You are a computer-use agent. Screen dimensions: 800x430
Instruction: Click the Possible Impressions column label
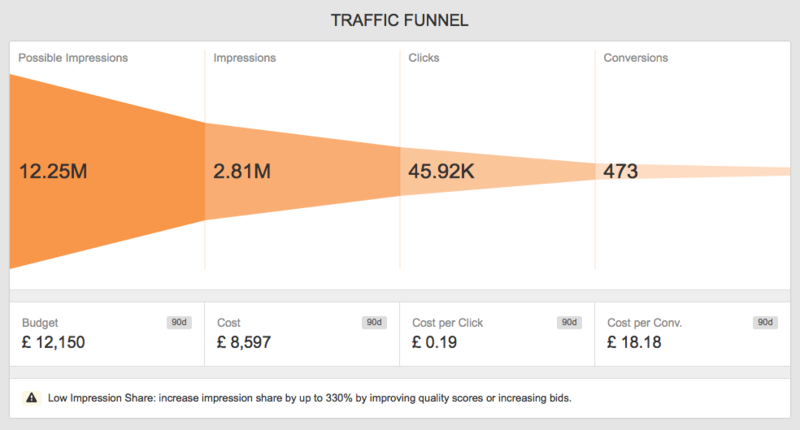73,58
